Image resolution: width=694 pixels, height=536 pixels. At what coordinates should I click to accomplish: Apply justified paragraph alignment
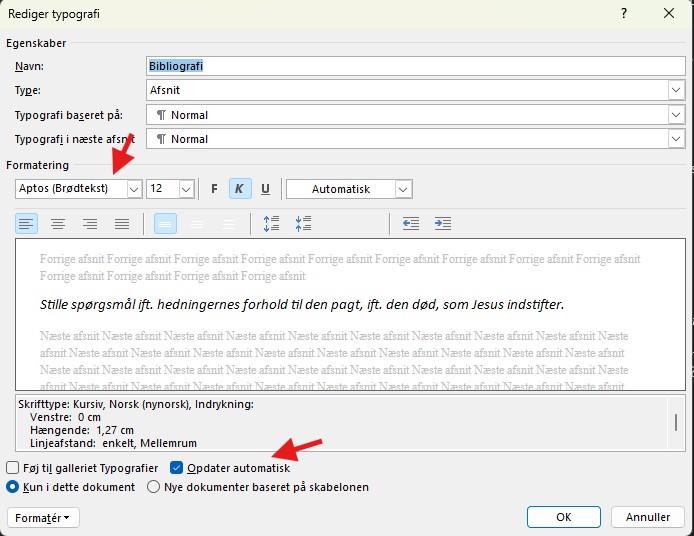coord(122,224)
